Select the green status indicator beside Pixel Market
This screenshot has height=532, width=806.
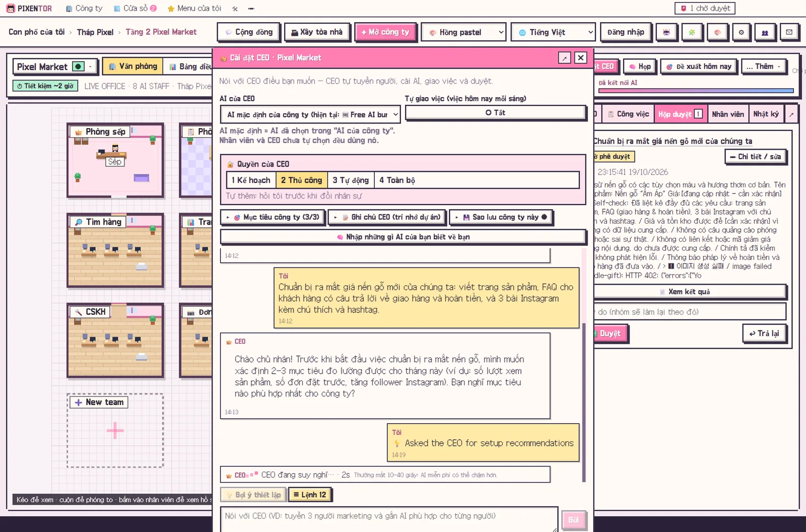click(78, 66)
